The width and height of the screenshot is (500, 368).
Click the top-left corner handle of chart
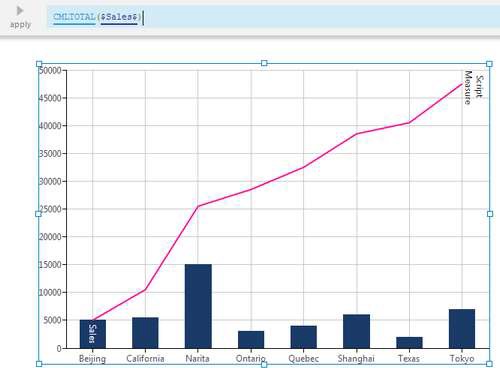click(39, 64)
